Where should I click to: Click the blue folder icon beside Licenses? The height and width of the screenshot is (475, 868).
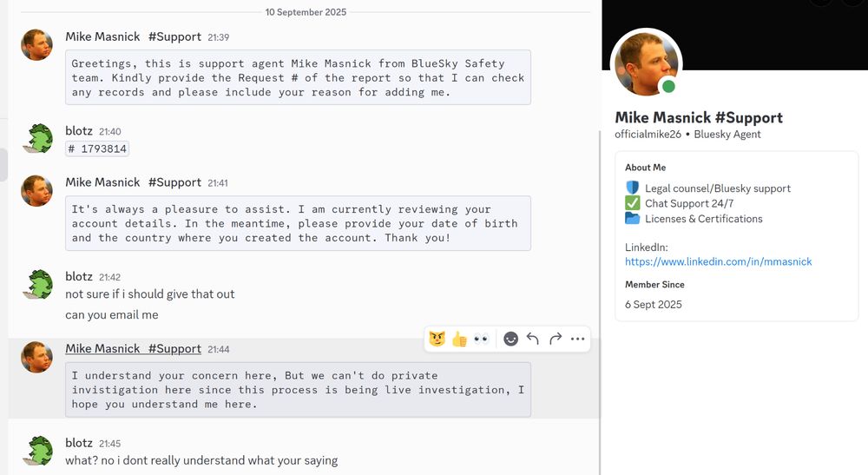tap(632, 218)
